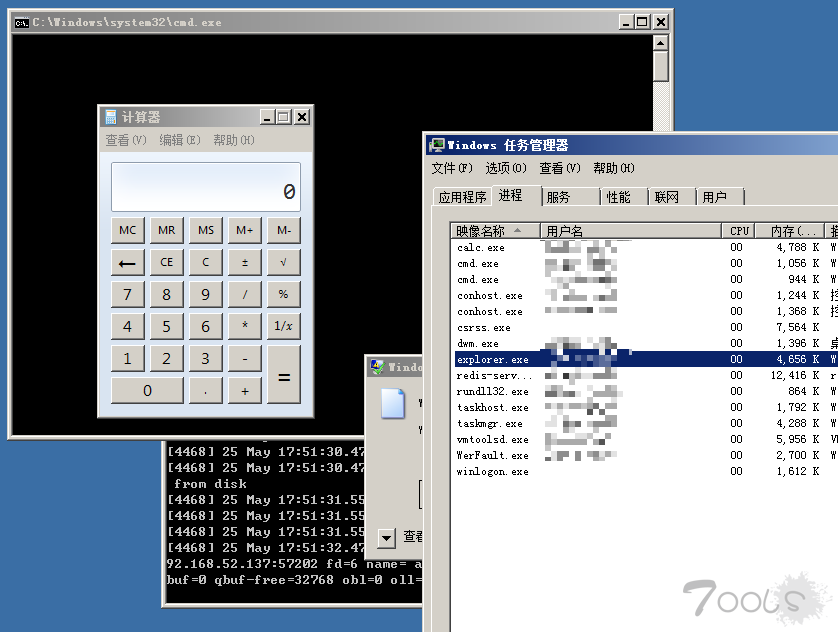Sort processes by CPU column header
Viewport: 838px width, 632px height.
[x=739, y=231]
